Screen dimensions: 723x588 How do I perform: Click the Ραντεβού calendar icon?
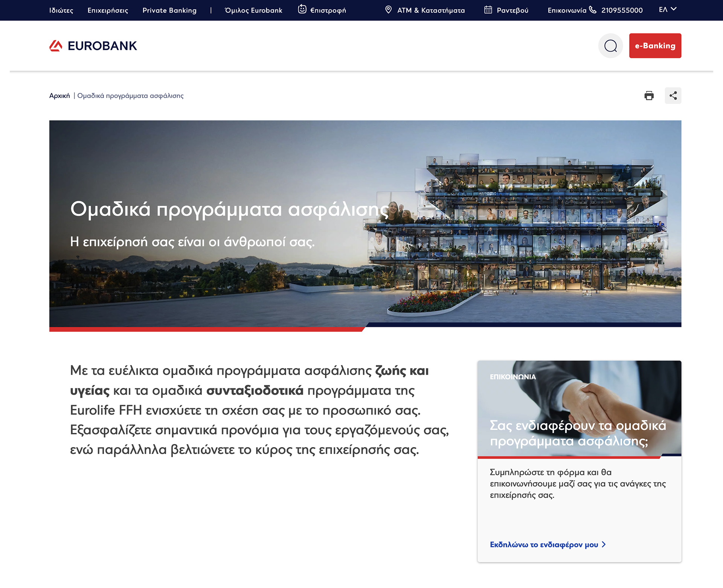[488, 10]
